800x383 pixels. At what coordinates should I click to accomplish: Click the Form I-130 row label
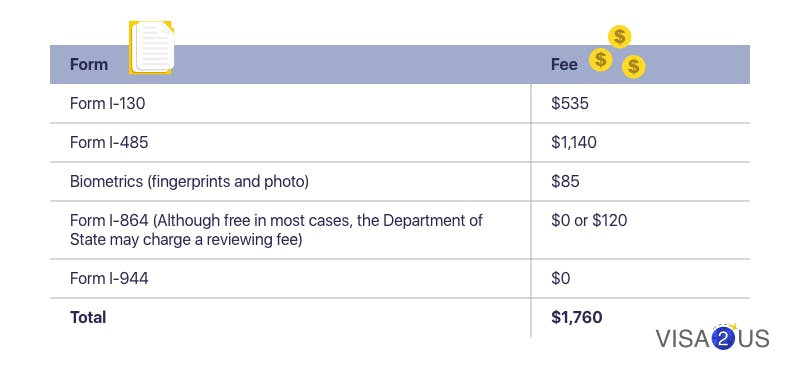(108, 104)
